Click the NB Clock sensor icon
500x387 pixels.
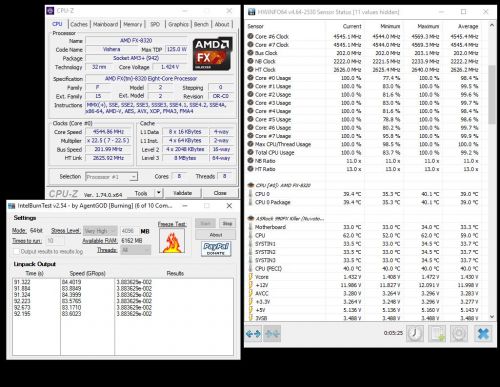point(250,61)
